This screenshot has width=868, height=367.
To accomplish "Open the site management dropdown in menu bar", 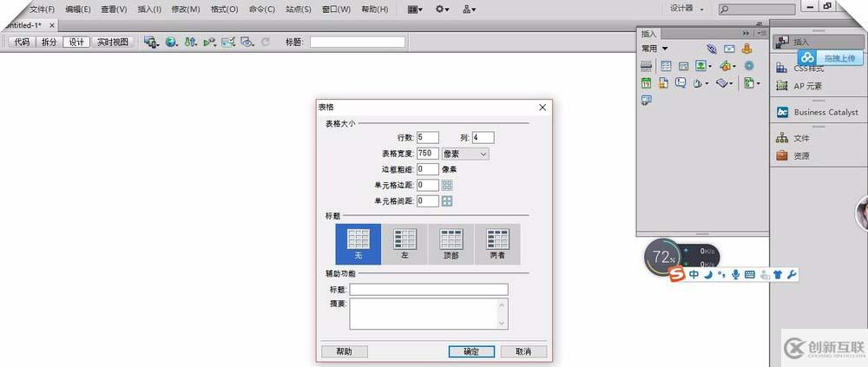I will click(469, 9).
